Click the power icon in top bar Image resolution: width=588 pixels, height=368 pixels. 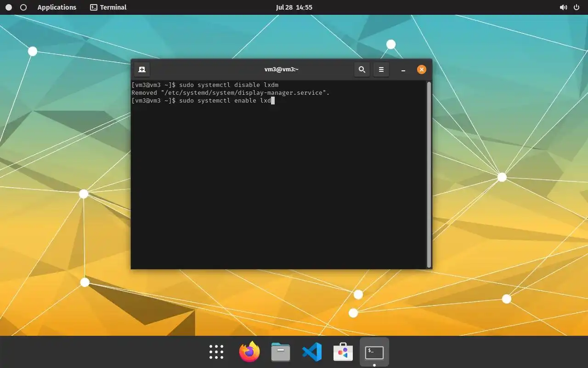(577, 7)
